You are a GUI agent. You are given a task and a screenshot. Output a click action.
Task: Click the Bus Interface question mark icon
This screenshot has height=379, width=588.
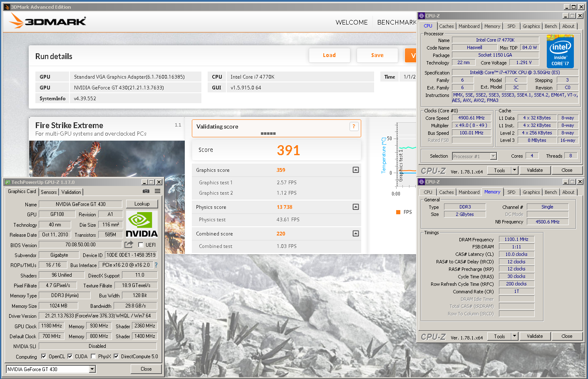[156, 265]
